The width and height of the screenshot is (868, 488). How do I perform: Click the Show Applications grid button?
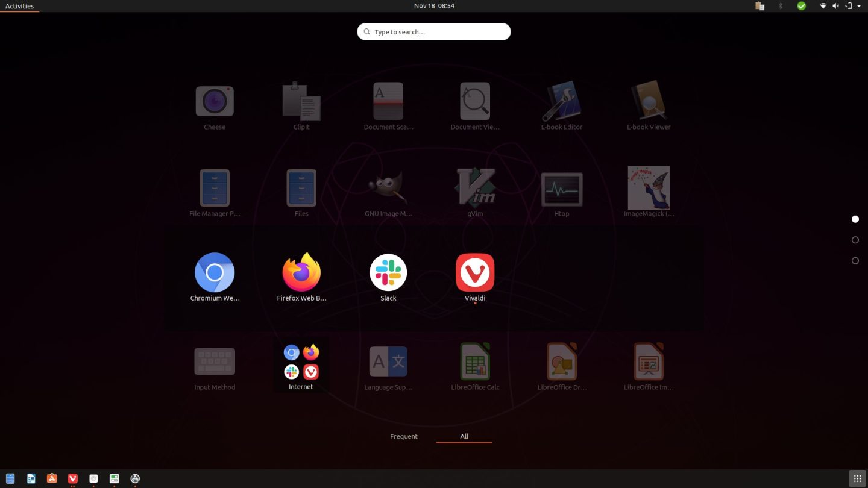[857, 478]
